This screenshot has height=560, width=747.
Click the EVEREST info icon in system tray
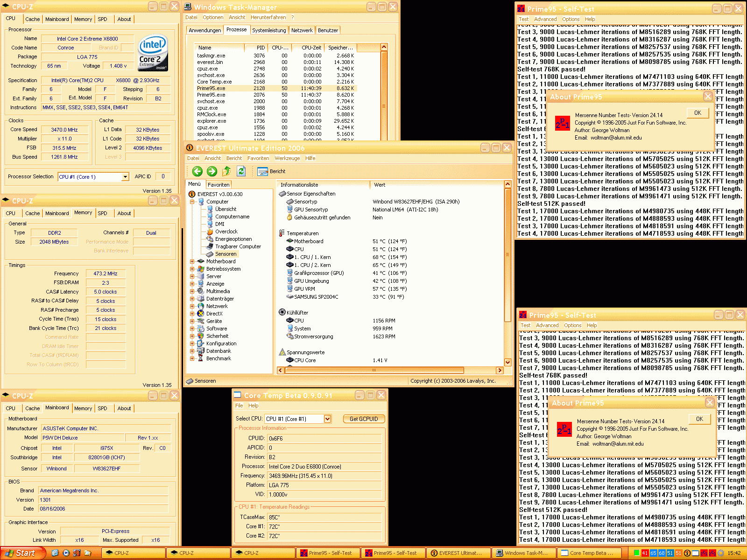687,553
